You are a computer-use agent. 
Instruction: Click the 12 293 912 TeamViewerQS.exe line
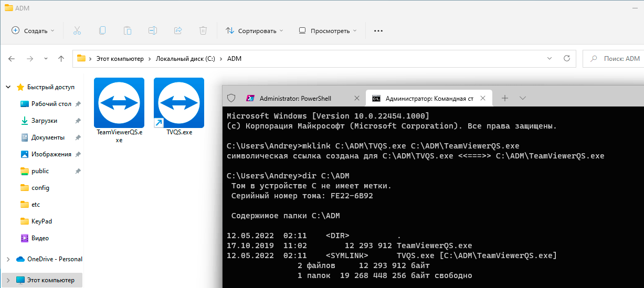(349, 246)
